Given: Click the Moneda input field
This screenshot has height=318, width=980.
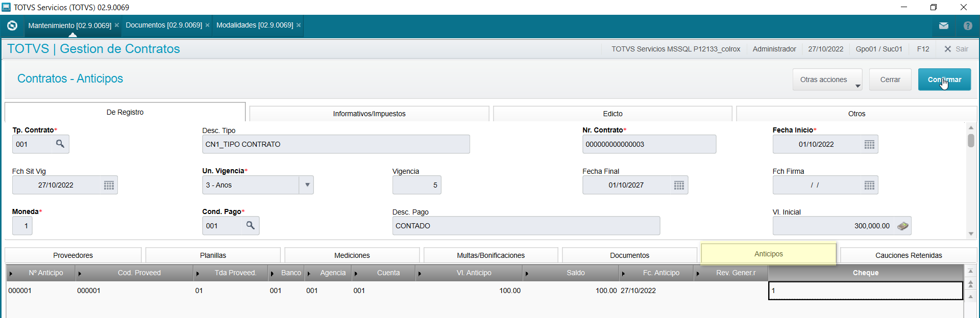Looking at the screenshot, I should [x=22, y=226].
